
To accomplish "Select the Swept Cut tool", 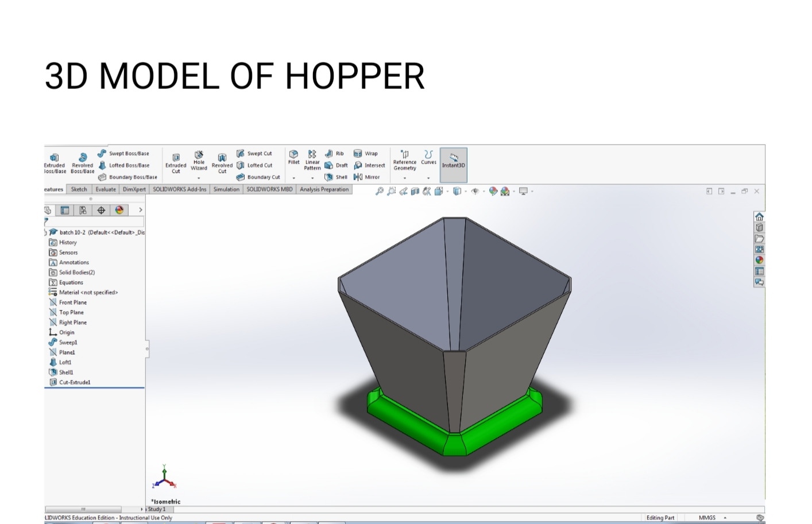I will pos(254,153).
